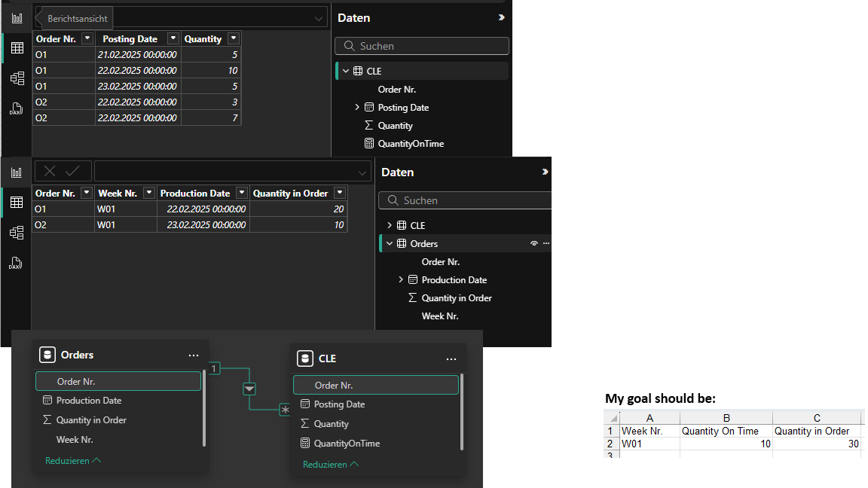Screen dimensions: 868x488
Task: Select QuantityOnTime on CLE model card
Action: coord(347,443)
